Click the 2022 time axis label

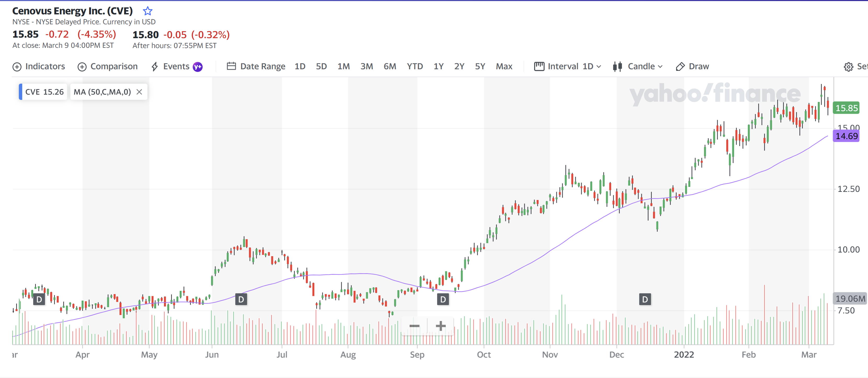pos(684,355)
